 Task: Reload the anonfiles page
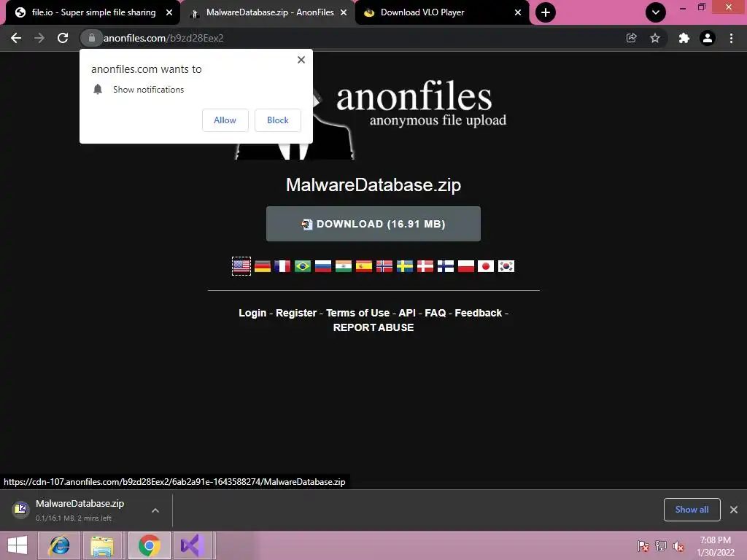pyautogui.click(x=63, y=38)
